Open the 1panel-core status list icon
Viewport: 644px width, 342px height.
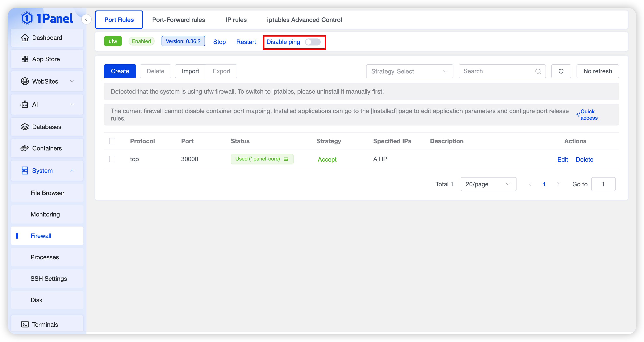click(286, 159)
